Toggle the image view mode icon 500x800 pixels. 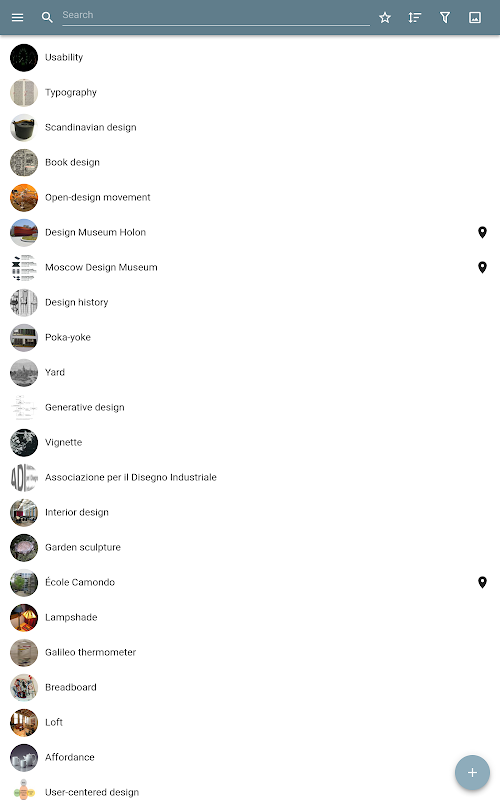click(475, 18)
